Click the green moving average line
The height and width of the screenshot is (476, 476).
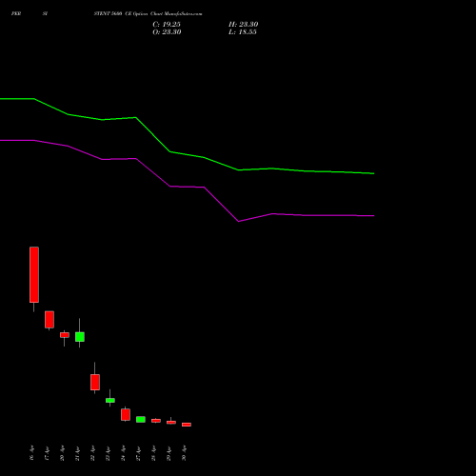point(188,154)
